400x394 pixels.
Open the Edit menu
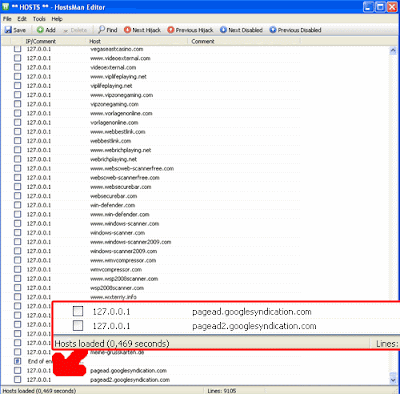[22, 19]
